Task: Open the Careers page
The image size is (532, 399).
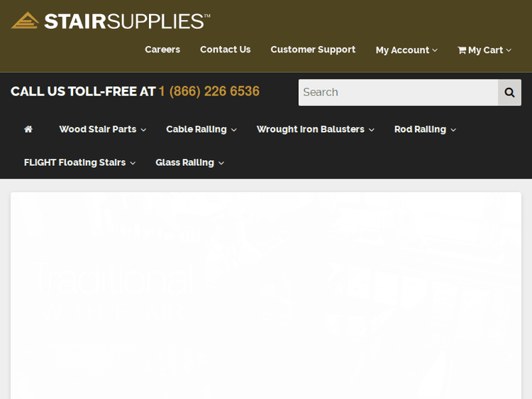Action: (x=162, y=50)
